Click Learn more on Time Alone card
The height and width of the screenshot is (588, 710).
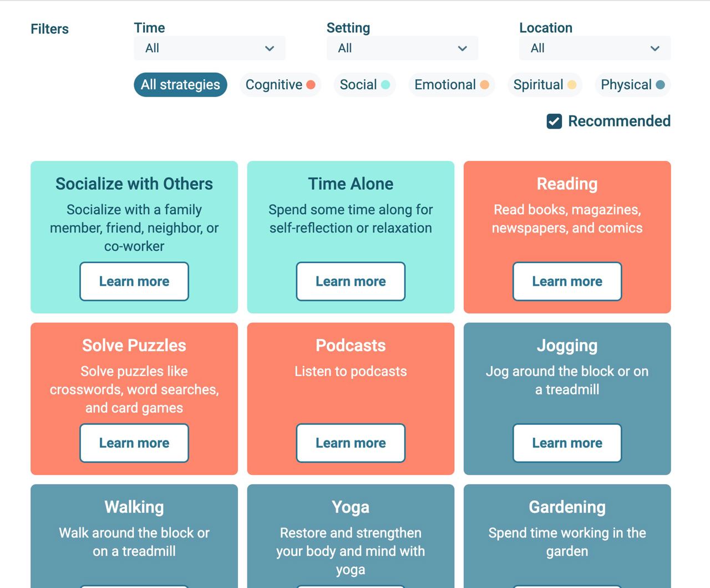[x=351, y=281]
